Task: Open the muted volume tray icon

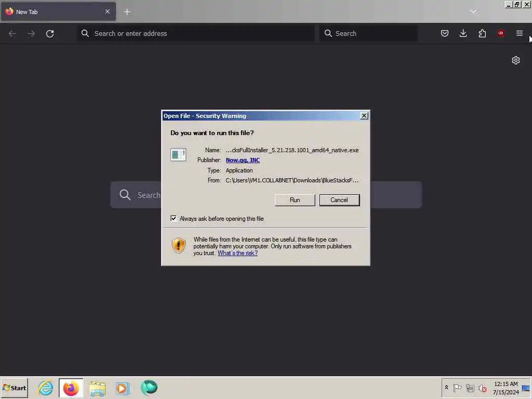Action: (x=482, y=388)
